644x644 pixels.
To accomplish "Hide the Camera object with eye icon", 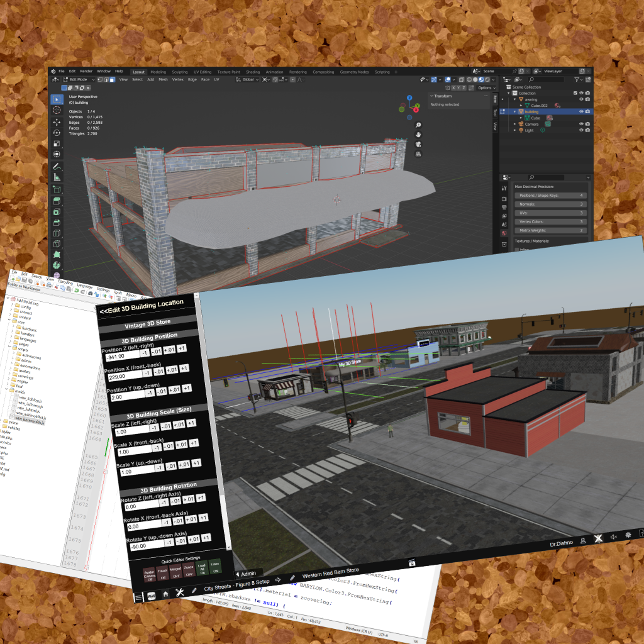I will point(581,124).
